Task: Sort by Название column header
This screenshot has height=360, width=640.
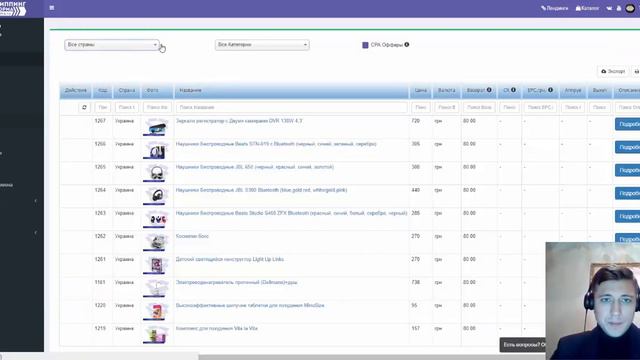Action: [x=292, y=90]
